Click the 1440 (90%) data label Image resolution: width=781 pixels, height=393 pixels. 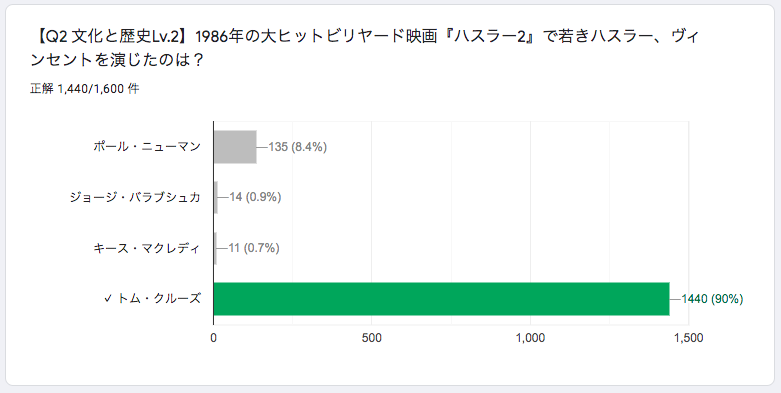click(x=712, y=299)
